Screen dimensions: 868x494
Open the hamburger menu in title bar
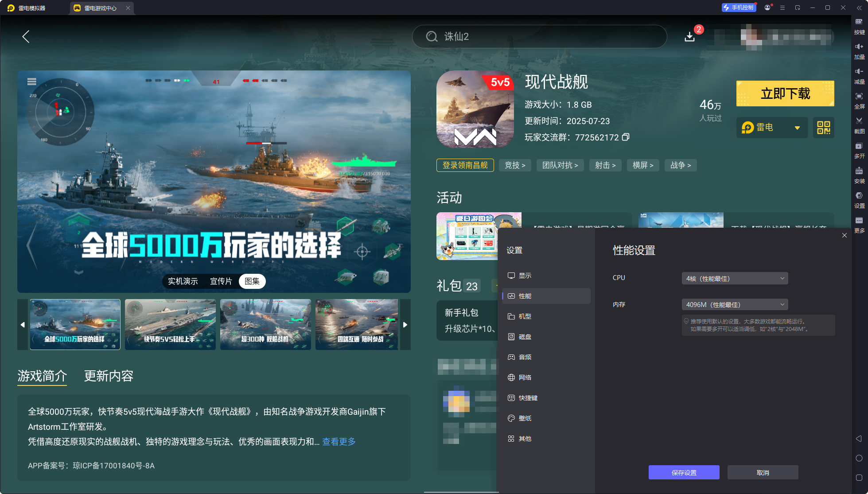(x=782, y=8)
